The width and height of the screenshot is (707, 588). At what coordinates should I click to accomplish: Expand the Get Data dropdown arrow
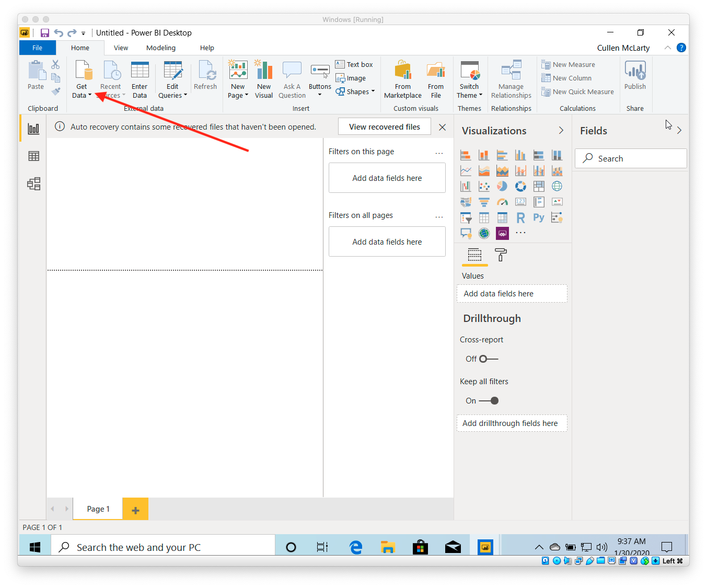tap(90, 95)
